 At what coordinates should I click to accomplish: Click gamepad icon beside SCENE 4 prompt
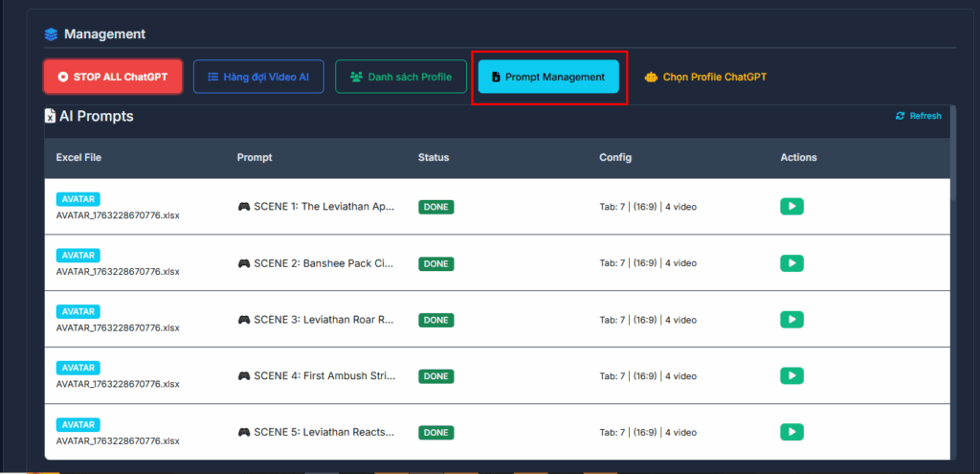point(244,376)
